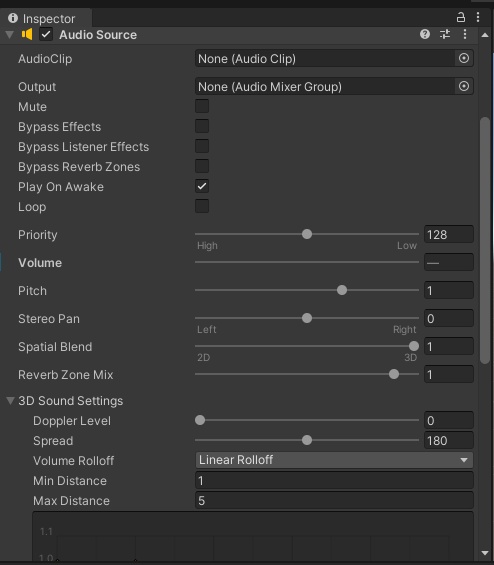
Task: Click the Inspector lock icon
Action: [460, 17]
